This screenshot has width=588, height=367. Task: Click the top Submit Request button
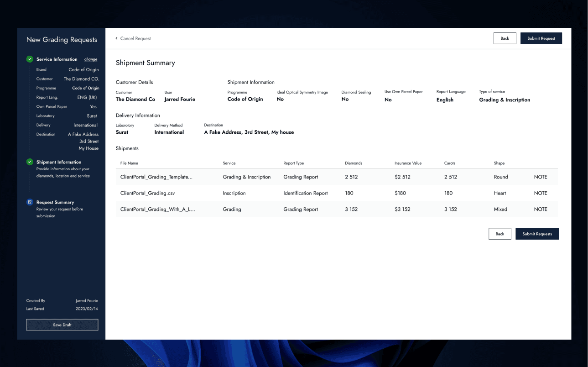pyautogui.click(x=541, y=38)
